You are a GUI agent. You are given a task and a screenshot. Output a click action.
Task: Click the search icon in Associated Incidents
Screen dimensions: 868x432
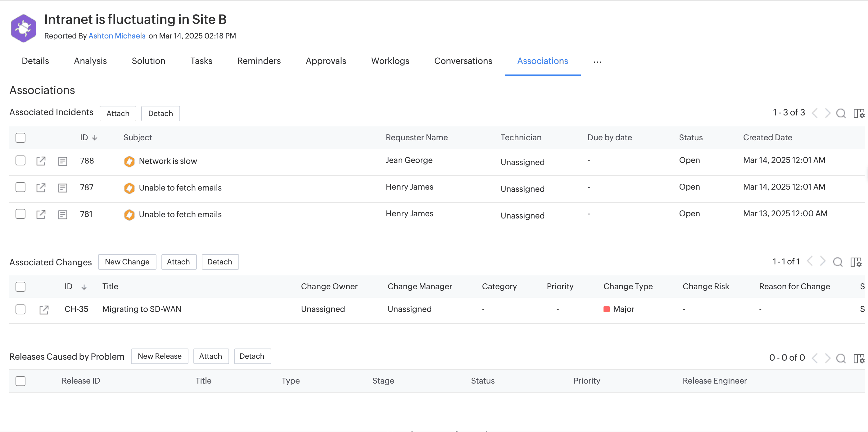(x=841, y=113)
